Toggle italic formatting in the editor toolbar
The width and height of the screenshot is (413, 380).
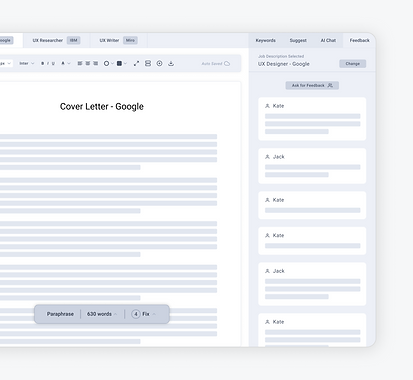[x=48, y=63]
